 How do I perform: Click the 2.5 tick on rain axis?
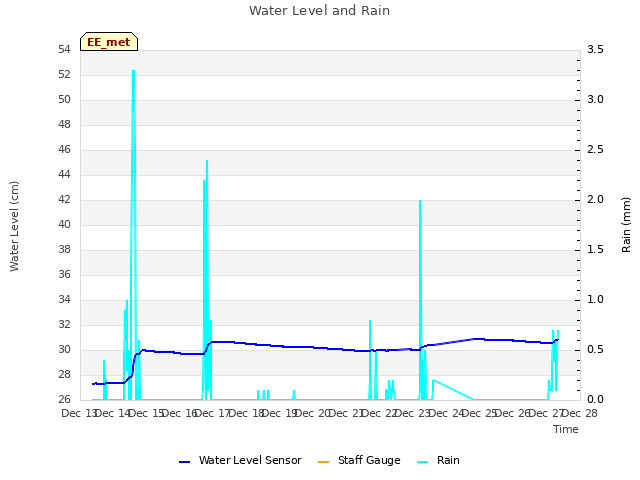(595, 150)
